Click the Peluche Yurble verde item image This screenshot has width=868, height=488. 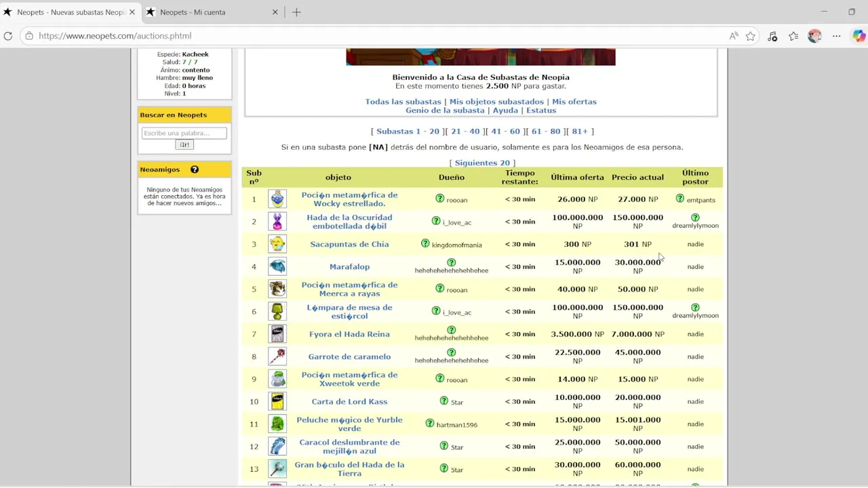[x=277, y=424]
